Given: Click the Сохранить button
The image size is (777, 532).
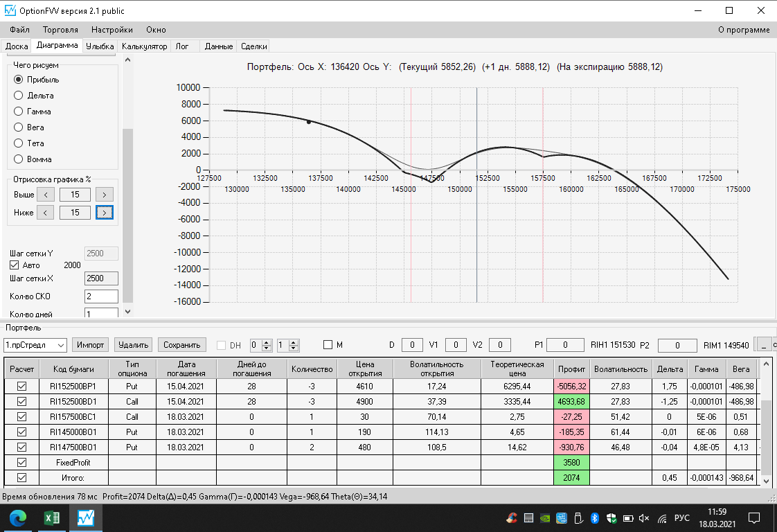Looking at the screenshot, I should pyautogui.click(x=182, y=345).
